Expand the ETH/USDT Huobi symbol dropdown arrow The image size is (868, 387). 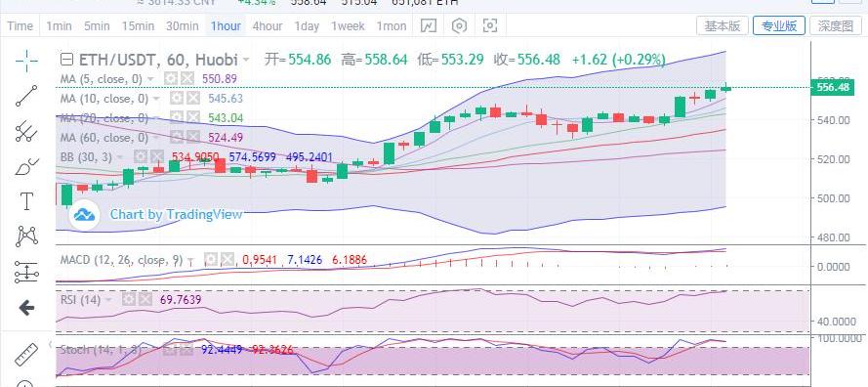click(x=246, y=60)
